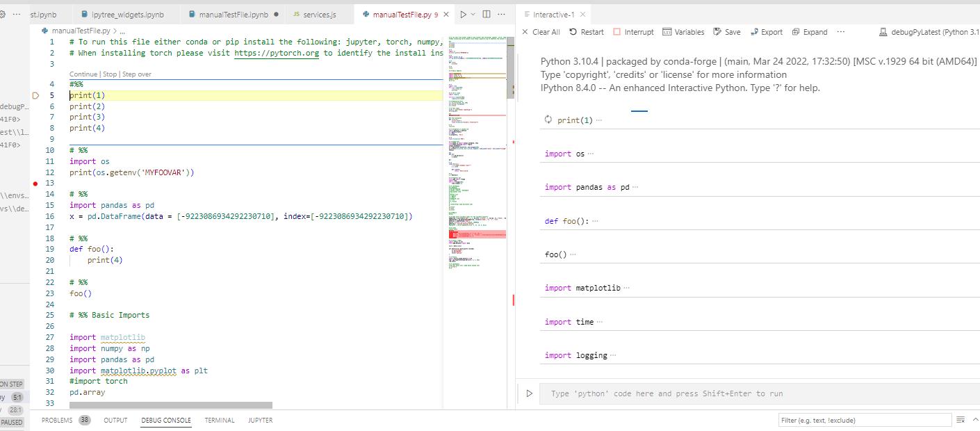Click the Save icon in interactive toolbar
980x431 pixels.
coord(717,32)
